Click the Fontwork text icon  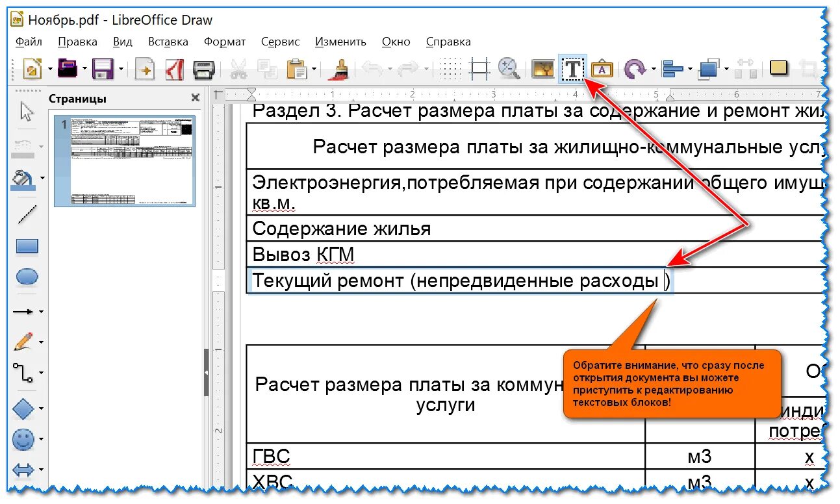click(x=602, y=69)
